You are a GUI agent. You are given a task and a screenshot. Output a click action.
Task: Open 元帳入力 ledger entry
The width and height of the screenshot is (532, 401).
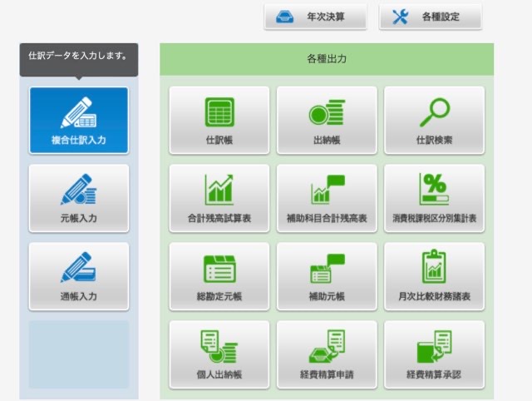click(x=79, y=198)
